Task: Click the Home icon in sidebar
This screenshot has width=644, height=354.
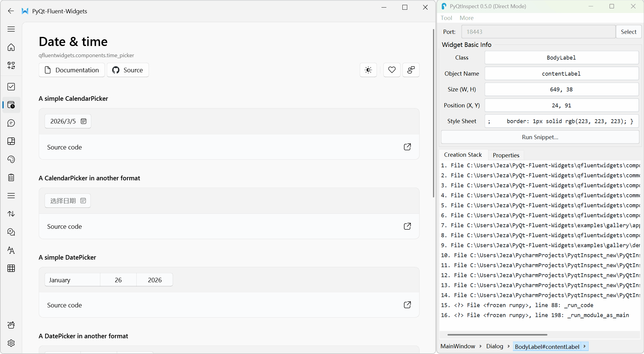Action: (x=11, y=47)
